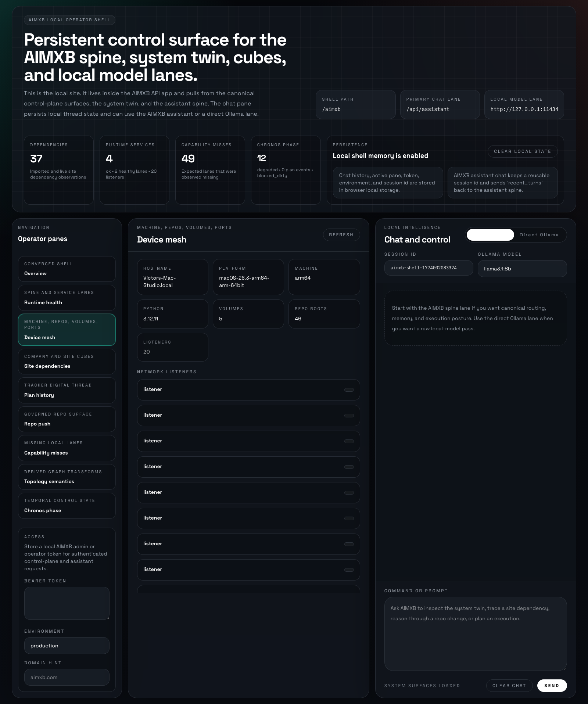Select the Device mesh navigation item

point(67,330)
